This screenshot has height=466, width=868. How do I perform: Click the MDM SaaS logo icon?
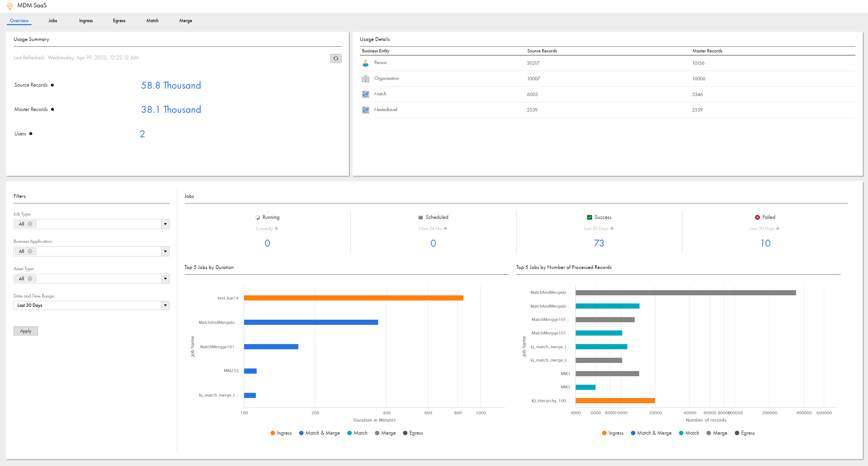coord(10,6)
